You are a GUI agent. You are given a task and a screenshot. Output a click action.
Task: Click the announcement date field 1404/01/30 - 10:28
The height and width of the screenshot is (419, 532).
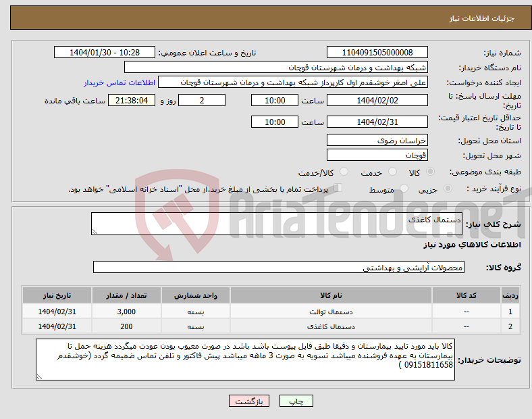click(105, 53)
